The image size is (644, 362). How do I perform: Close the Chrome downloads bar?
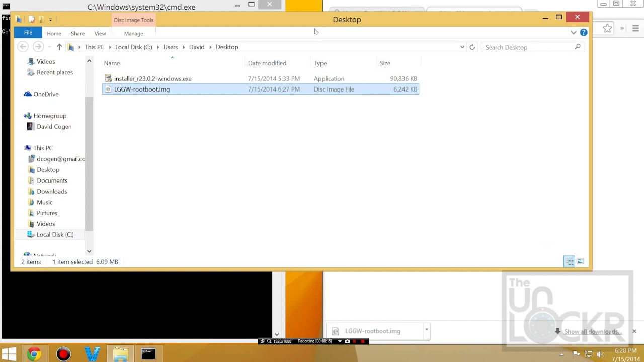pyautogui.click(x=634, y=331)
